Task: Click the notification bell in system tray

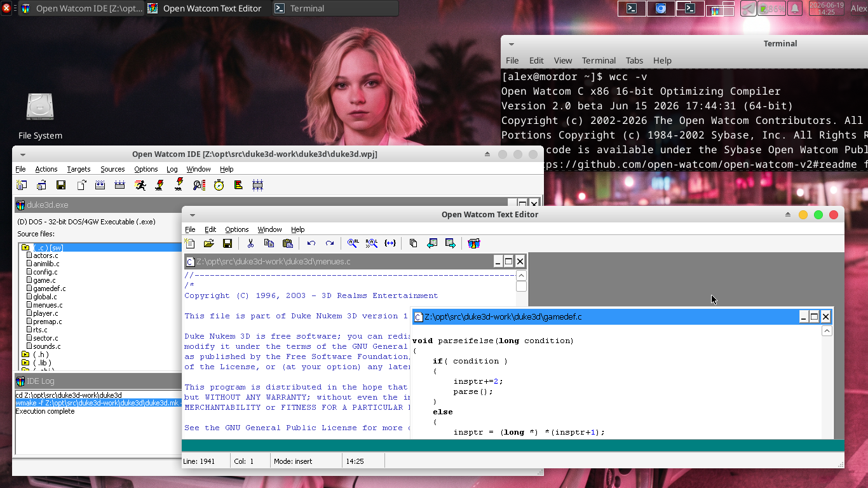Action: pyautogui.click(x=794, y=8)
